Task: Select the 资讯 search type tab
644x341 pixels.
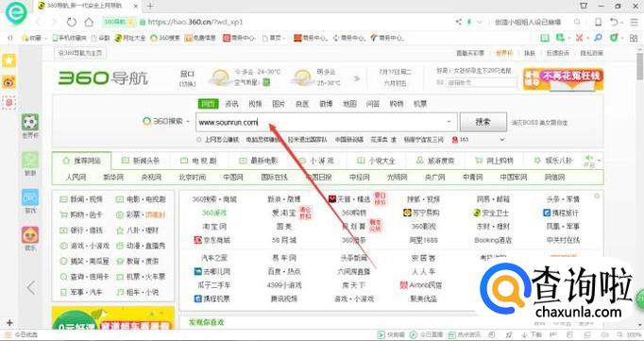Action: tap(231, 104)
